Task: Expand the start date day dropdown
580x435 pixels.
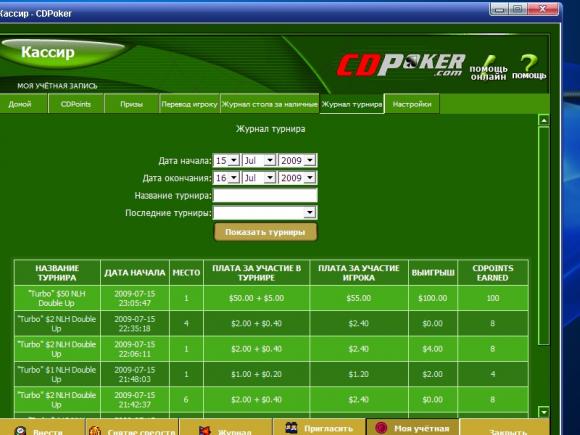Action: pos(234,161)
